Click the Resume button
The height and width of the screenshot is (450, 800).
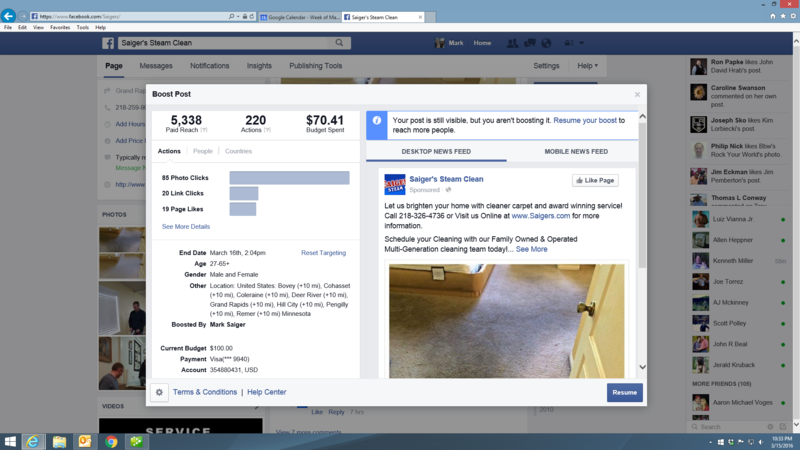pyautogui.click(x=624, y=392)
